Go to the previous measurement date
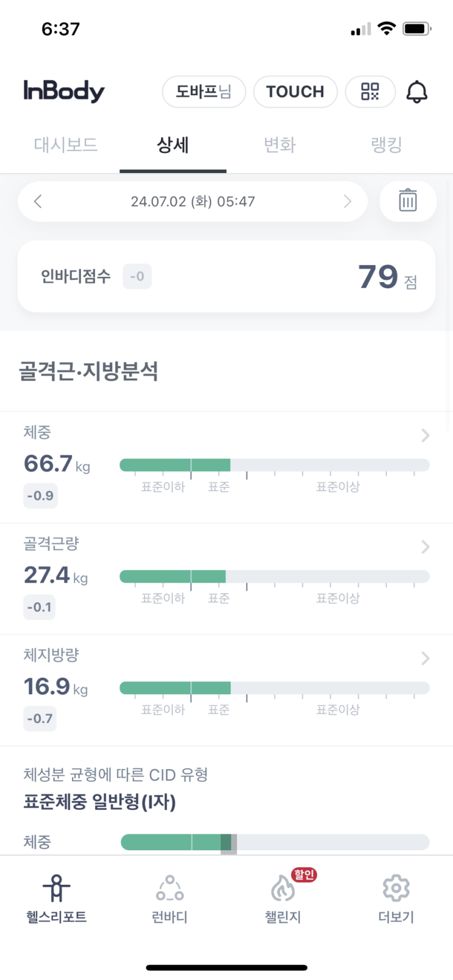Screen dimensions: 453x980 tap(38, 201)
